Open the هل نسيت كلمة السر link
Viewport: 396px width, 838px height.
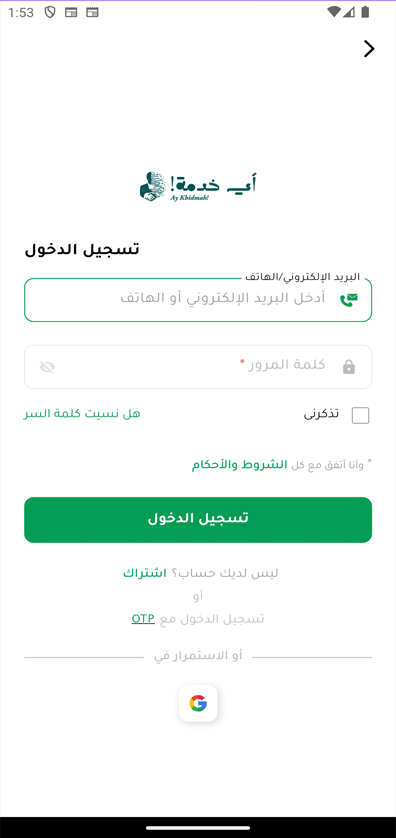click(82, 414)
